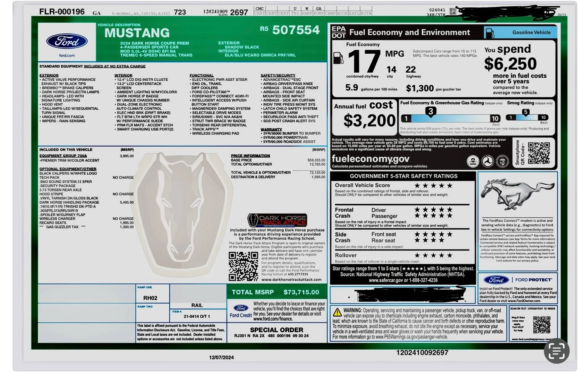This screenshot has width=588, height=379.
Task: Click the smog rating marker 5
Action: (x=525, y=112)
